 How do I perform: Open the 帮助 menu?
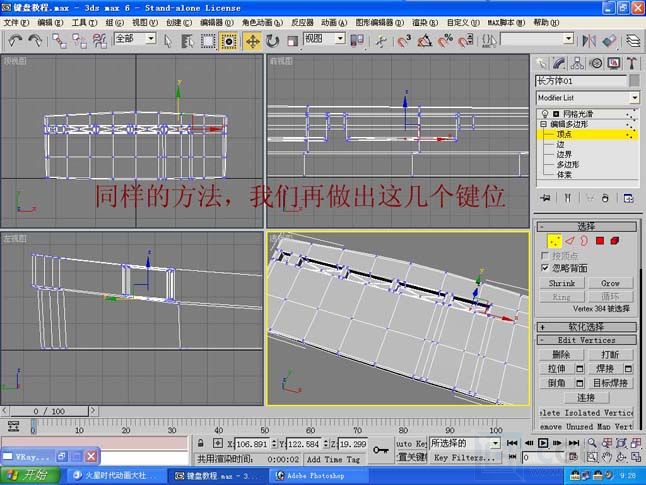pyautogui.click(x=546, y=23)
